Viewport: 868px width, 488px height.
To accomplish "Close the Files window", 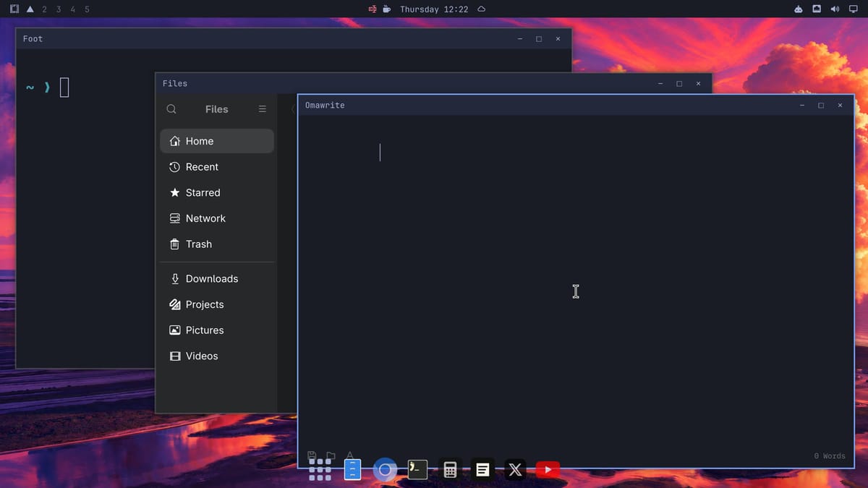I will (x=698, y=84).
